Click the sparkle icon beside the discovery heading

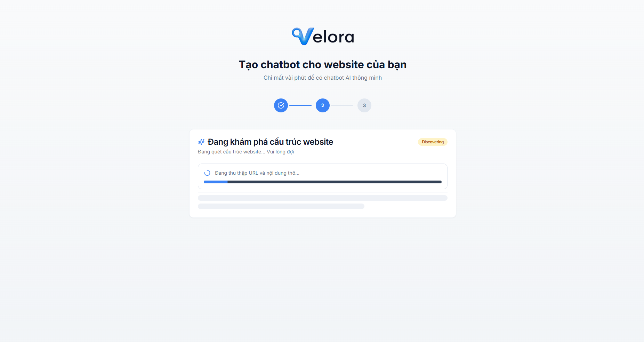pyautogui.click(x=201, y=142)
